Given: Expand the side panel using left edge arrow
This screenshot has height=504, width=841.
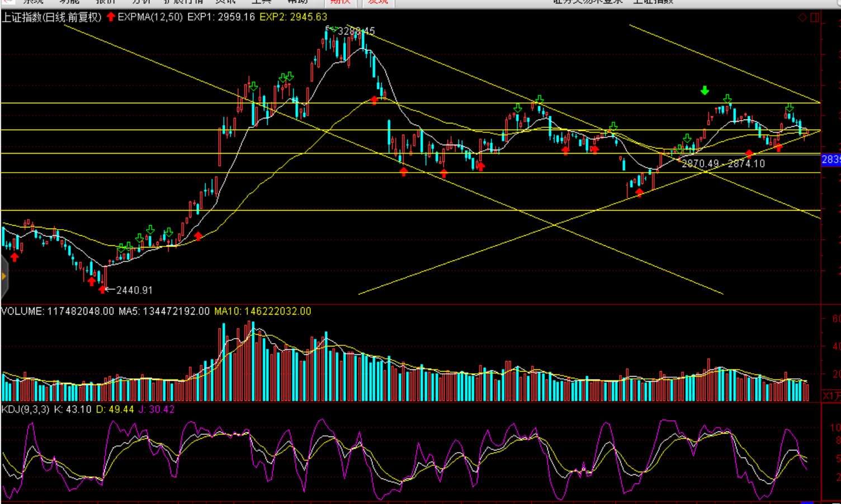Looking at the screenshot, I should click(x=4, y=276).
